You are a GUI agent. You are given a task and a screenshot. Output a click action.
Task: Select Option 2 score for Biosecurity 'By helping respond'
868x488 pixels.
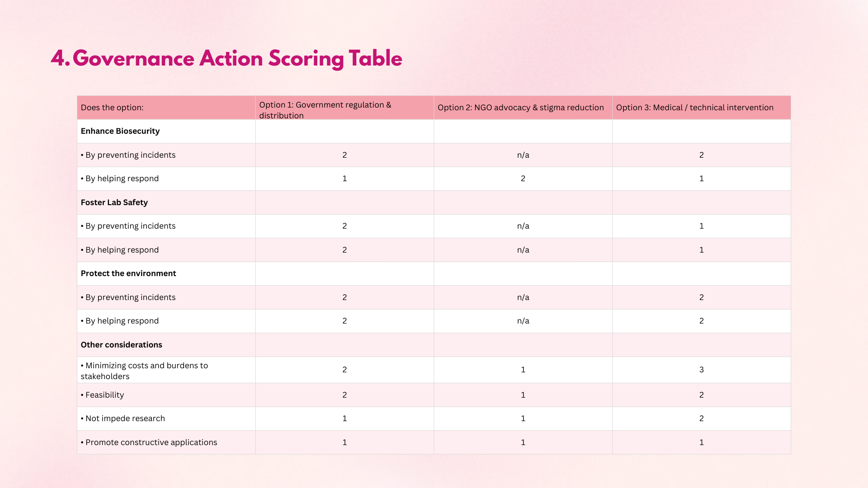(523, 178)
